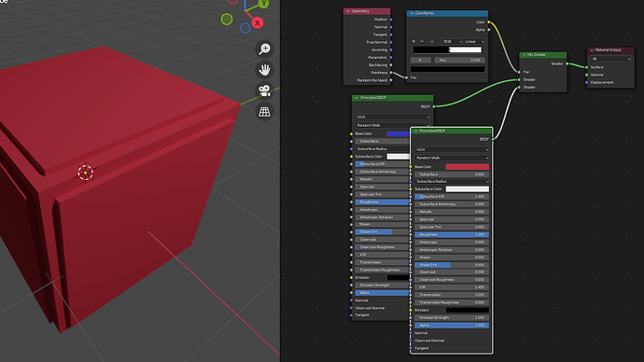Click the ColorRamp stop index field 0
Viewport: 644px width, 362px height.
[420, 61]
